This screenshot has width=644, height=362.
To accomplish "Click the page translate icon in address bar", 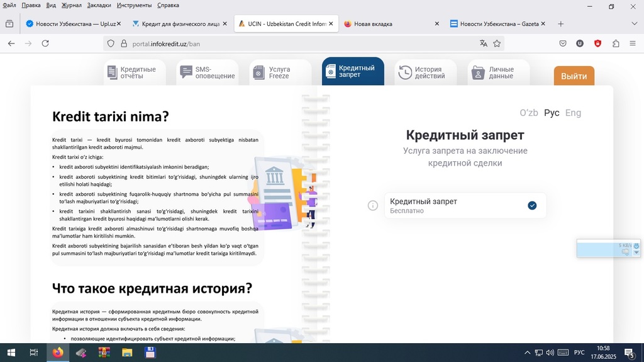I will point(483,43).
